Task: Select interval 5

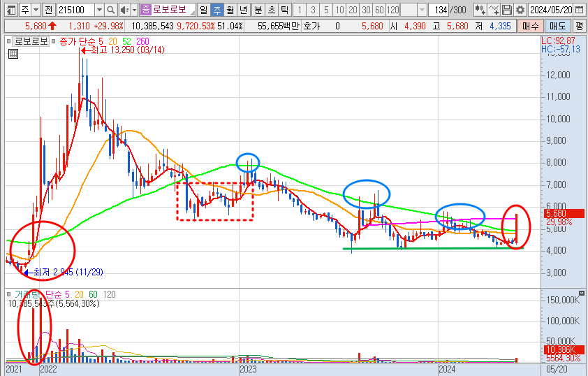Action: tap(326, 10)
